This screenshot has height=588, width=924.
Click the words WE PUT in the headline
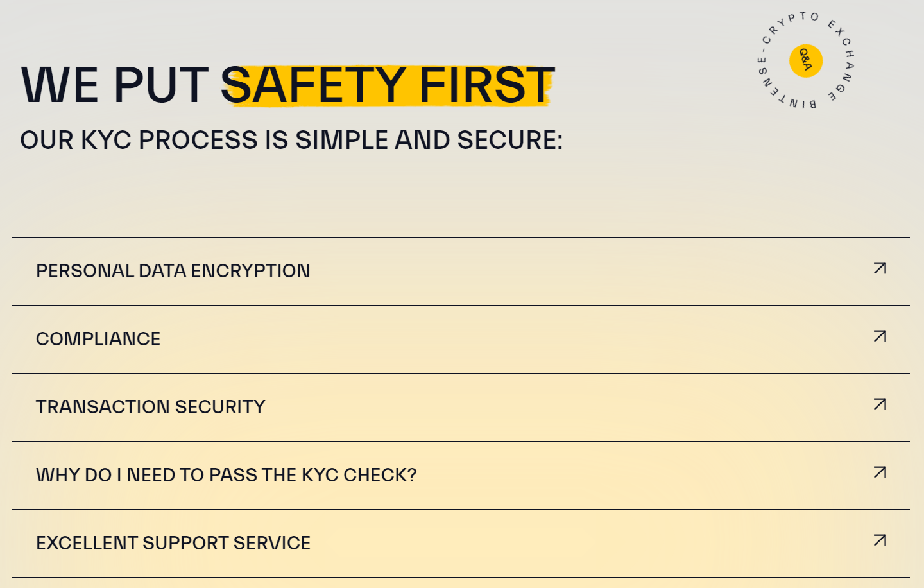115,85
